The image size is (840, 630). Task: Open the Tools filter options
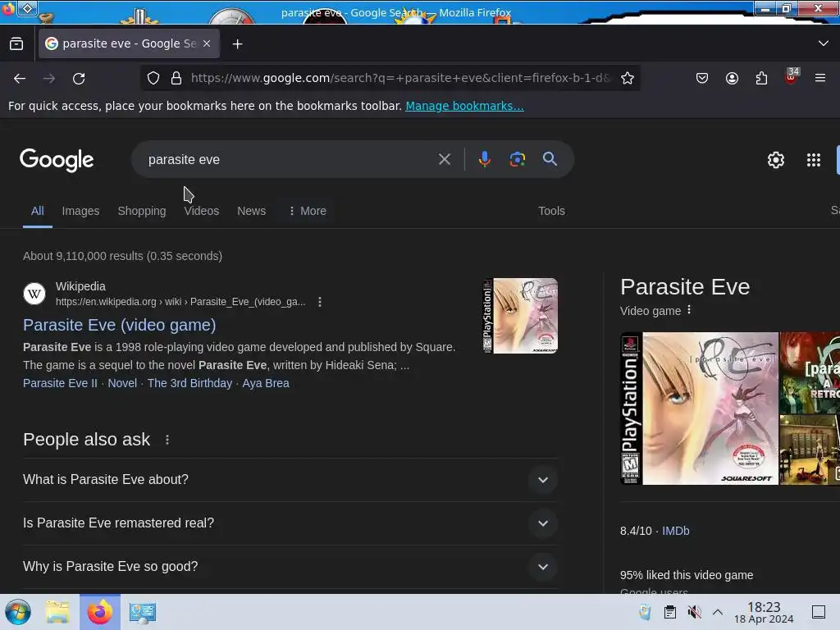pos(551,211)
